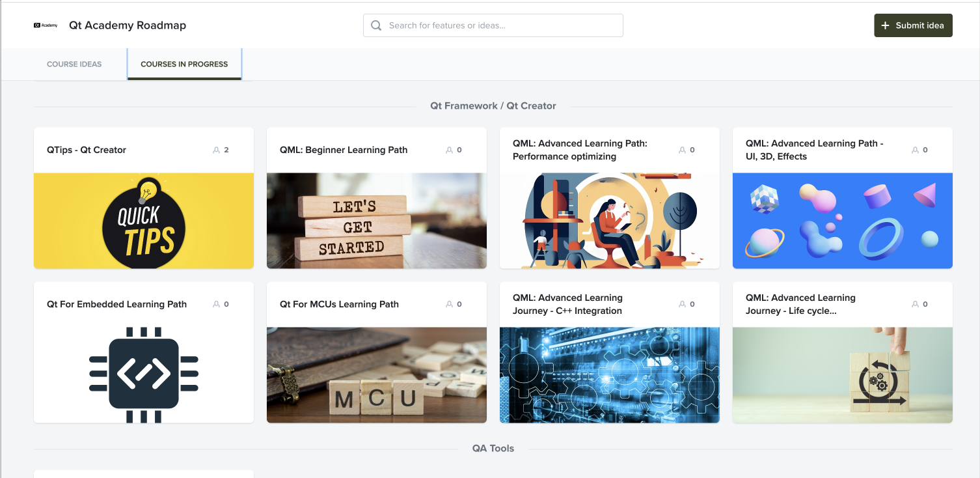This screenshot has width=980, height=478.
Task: Select the Courses In Progress tab
Action: point(184,64)
